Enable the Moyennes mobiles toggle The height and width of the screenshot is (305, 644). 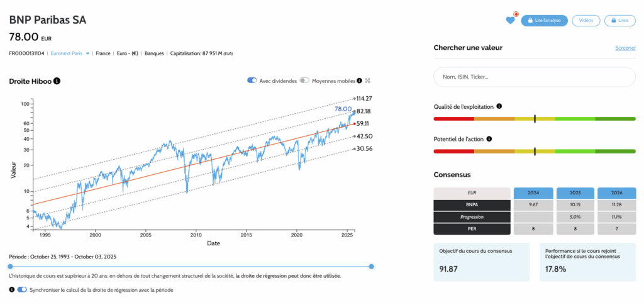[x=304, y=80]
